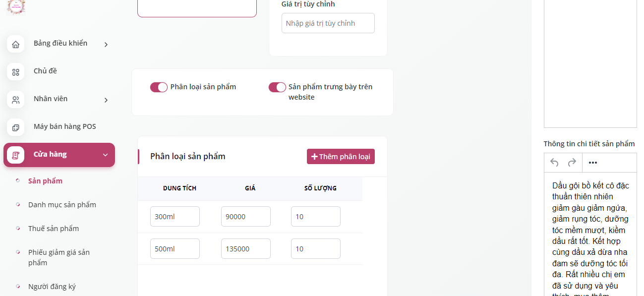Click the undo arrow in editor toolbar

tap(555, 163)
